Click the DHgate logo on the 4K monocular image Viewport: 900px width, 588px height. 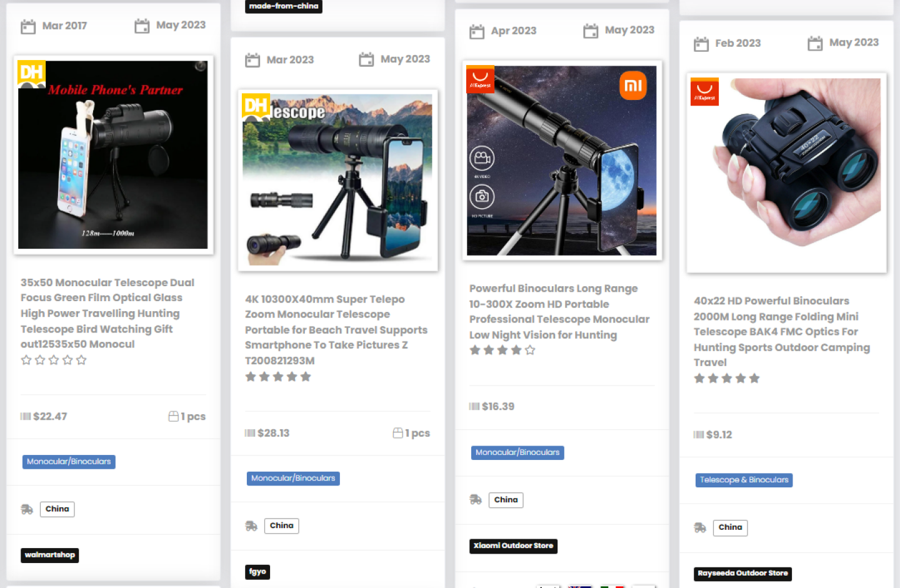click(256, 106)
